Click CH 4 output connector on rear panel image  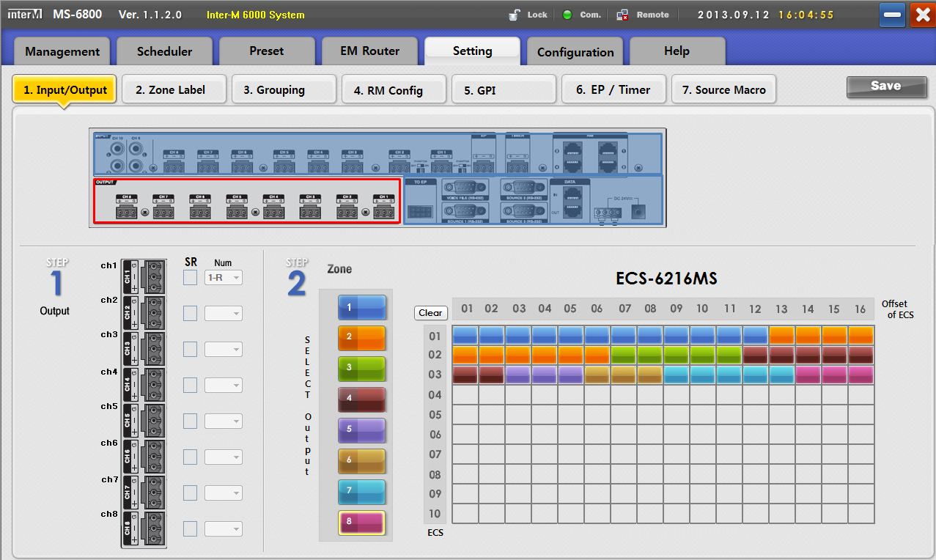pos(273,207)
